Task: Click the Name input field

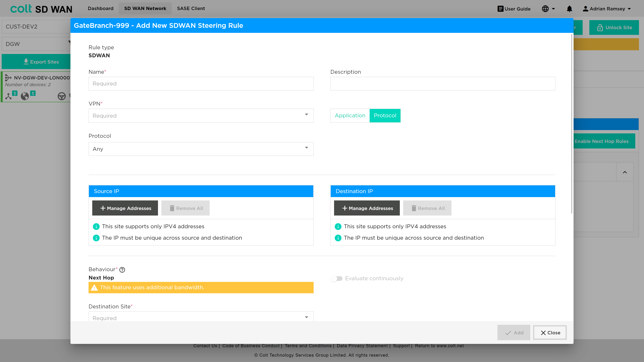Action: (201, 84)
